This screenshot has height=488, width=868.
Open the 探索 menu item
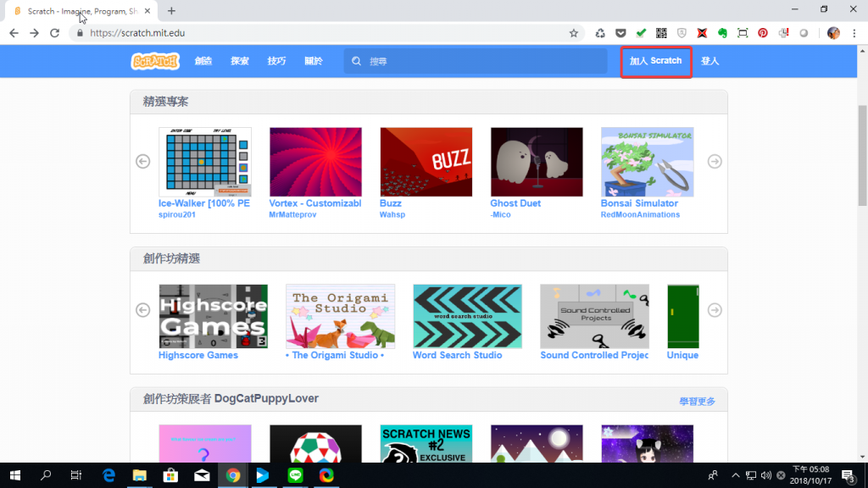tap(240, 61)
